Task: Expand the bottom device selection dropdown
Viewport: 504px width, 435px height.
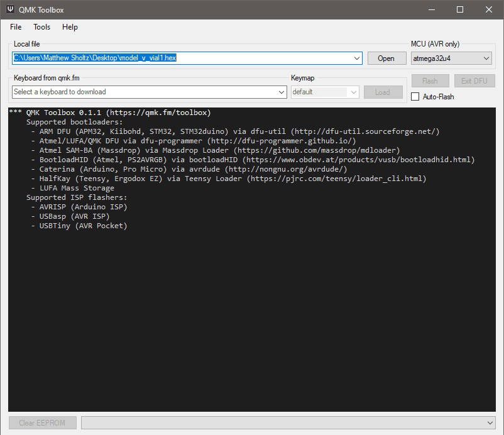Action: coord(490,422)
